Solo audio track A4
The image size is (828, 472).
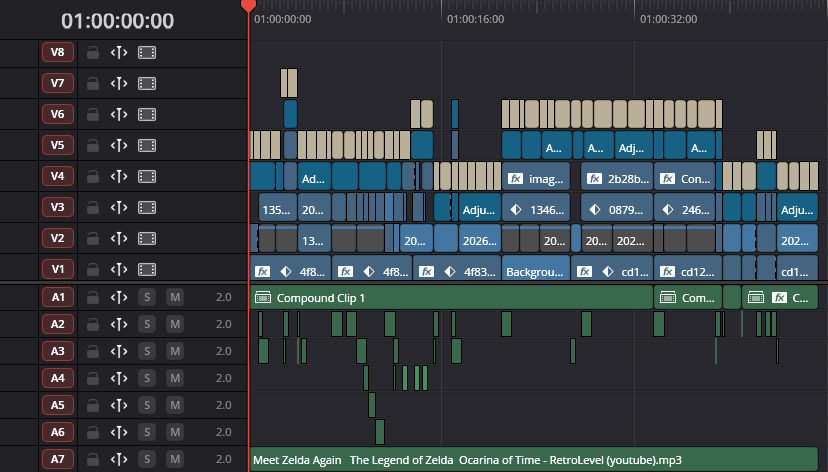pyautogui.click(x=147, y=378)
